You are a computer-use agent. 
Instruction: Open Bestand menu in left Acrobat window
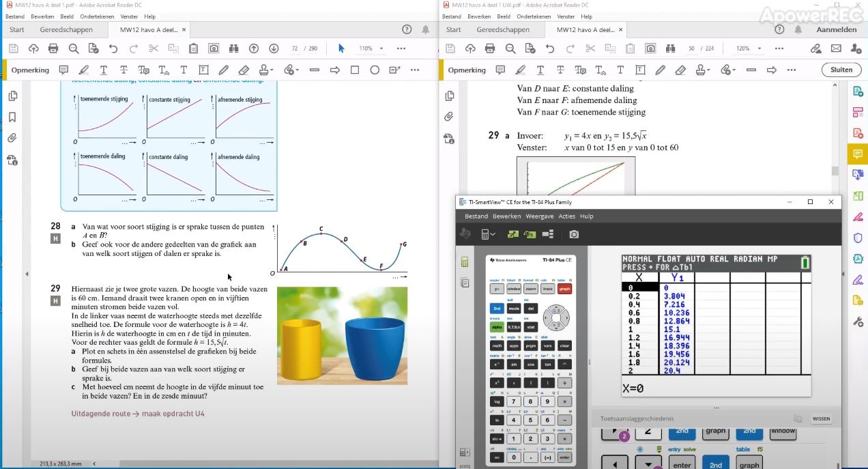(14, 16)
